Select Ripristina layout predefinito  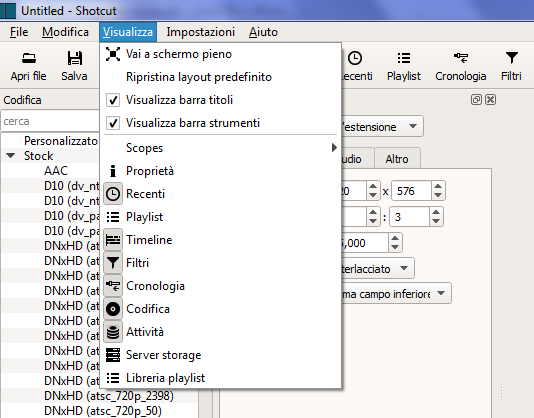[x=199, y=77]
